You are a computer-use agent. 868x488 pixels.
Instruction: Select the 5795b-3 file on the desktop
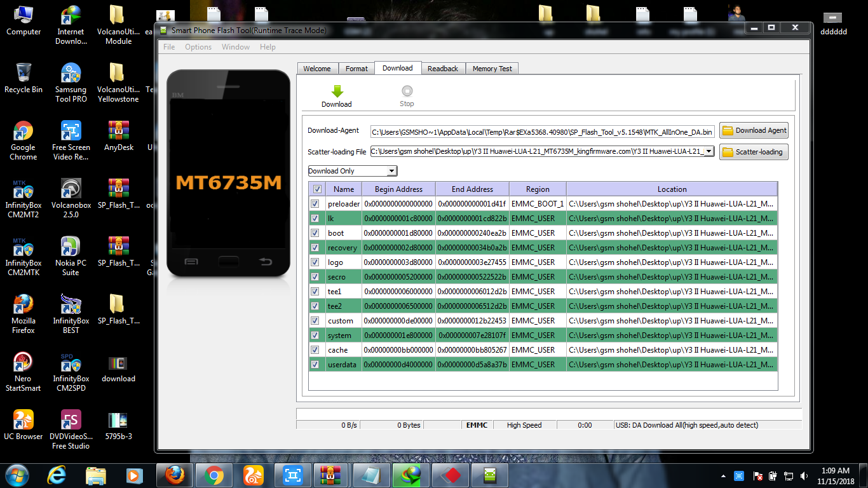point(119,426)
